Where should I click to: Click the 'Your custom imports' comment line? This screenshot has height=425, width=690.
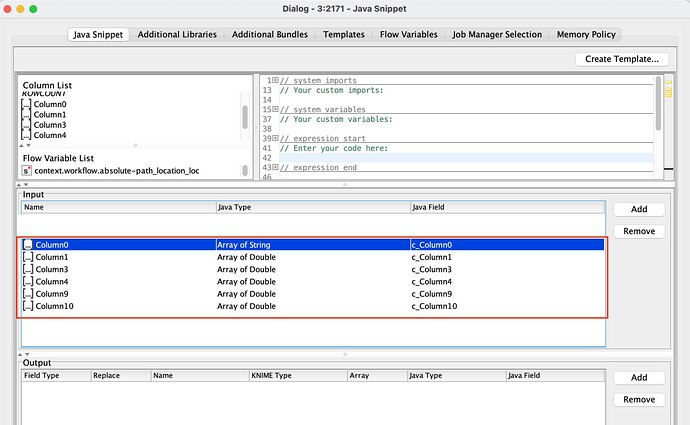point(331,90)
